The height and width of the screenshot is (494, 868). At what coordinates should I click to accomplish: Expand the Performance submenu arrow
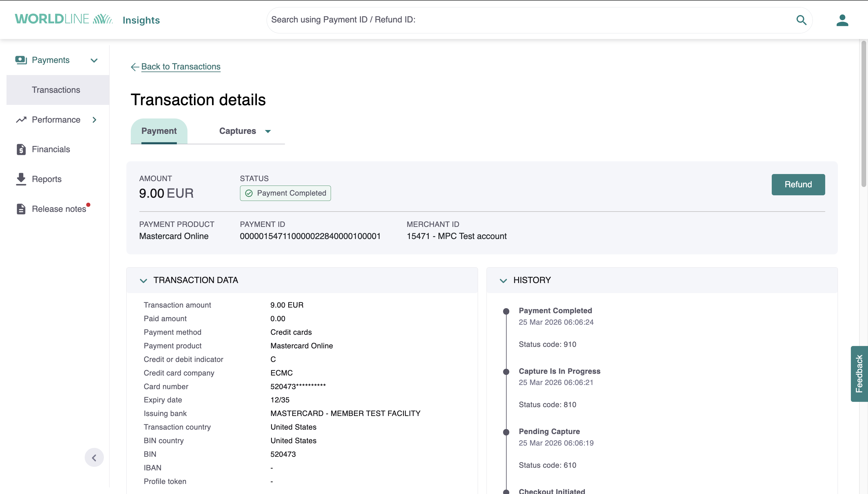[x=94, y=120]
